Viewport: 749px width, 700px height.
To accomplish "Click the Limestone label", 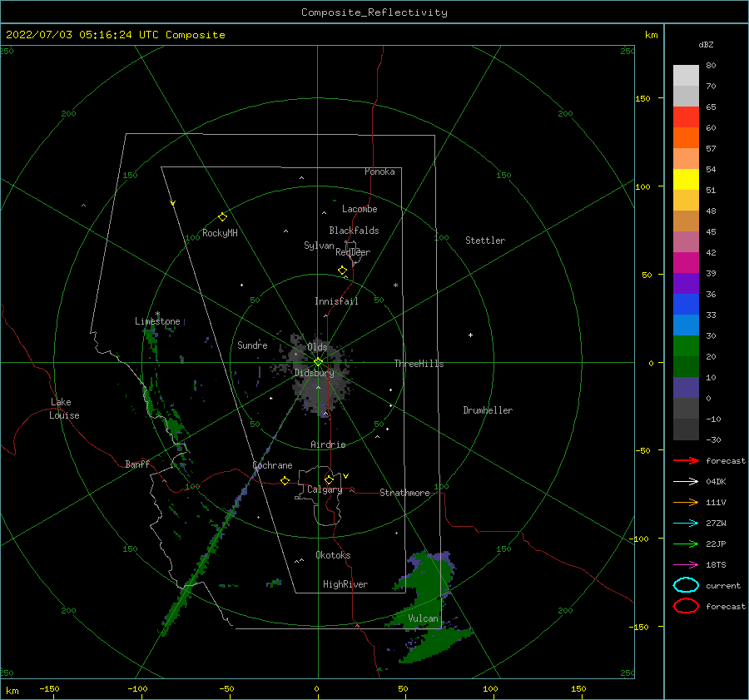I will click(157, 321).
